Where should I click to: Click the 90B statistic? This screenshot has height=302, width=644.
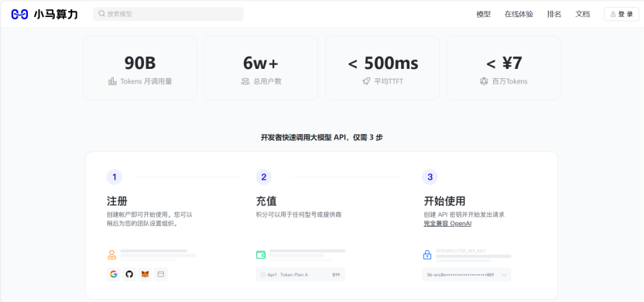[140, 63]
